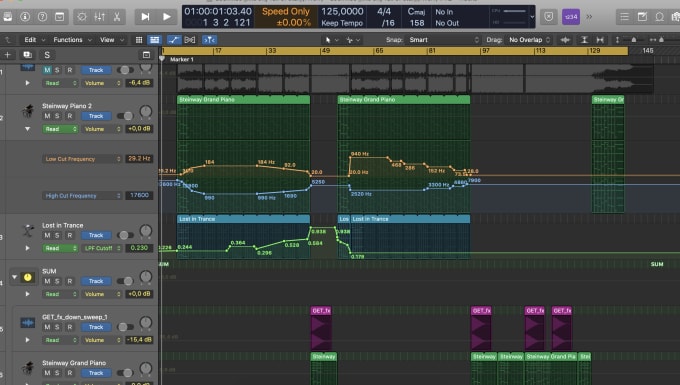Solo the Steinway Piano 2 track
Image resolution: width=680 pixels, height=385 pixels.
click(x=57, y=116)
